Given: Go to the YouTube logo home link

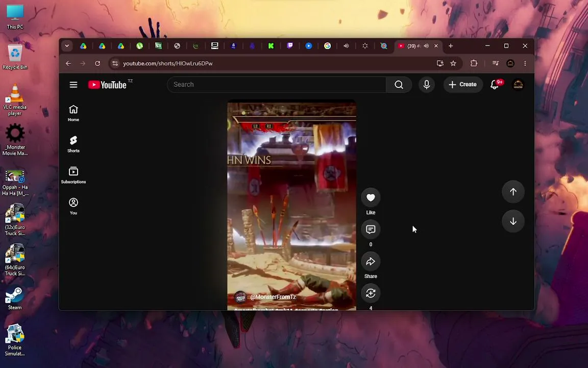Looking at the screenshot, I should pyautogui.click(x=107, y=84).
